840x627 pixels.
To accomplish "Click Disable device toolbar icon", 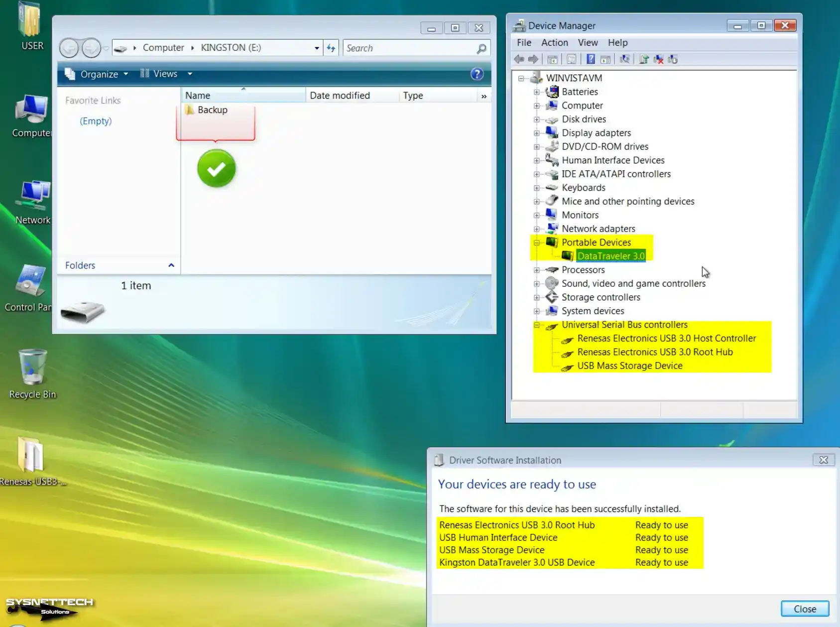I will click(x=673, y=59).
